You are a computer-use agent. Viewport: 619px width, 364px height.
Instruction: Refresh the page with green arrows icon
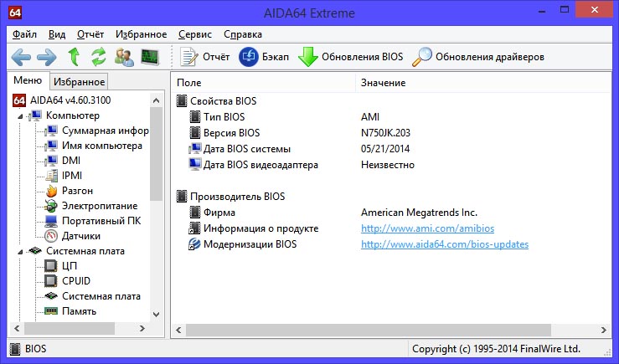point(99,57)
